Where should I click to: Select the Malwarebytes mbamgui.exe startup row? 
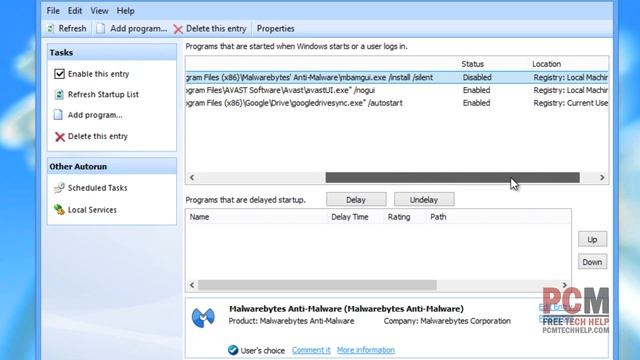(x=397, y=78)
